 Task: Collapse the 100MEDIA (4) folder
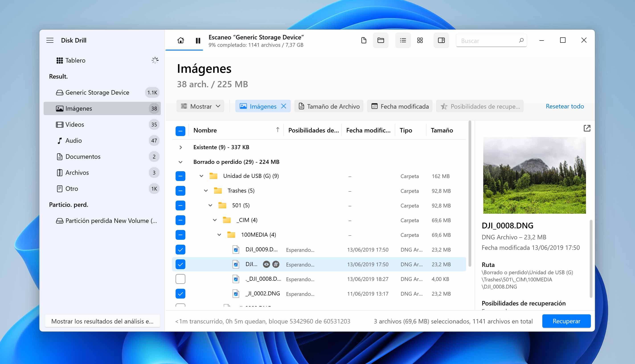click(x=219, y=235)
